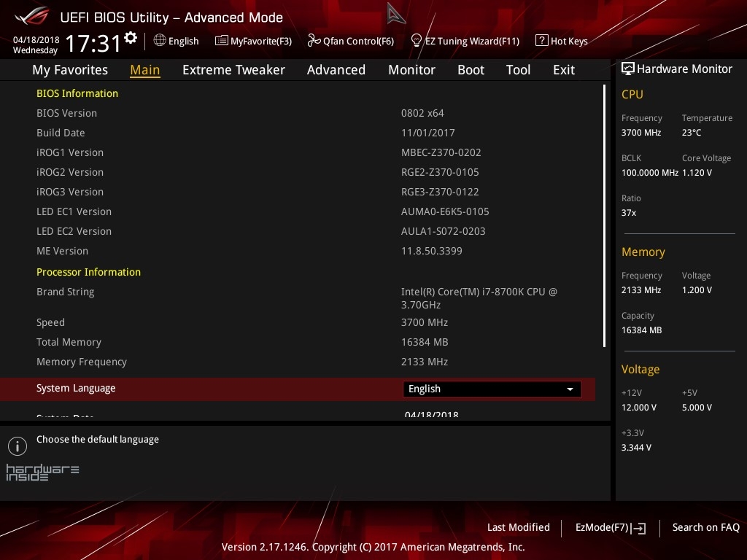Click the globe language icon
Viewport: 747px width, 560px height.
160,41
